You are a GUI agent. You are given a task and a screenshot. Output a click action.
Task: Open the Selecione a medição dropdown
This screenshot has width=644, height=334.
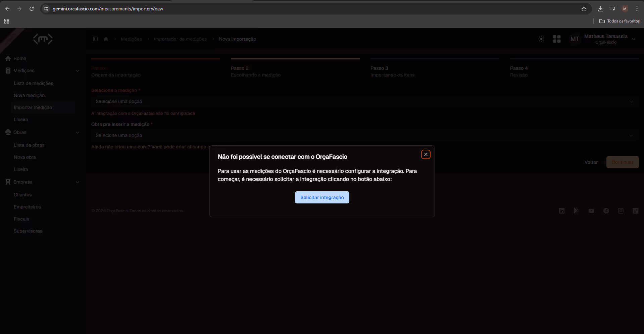point(365,101)
